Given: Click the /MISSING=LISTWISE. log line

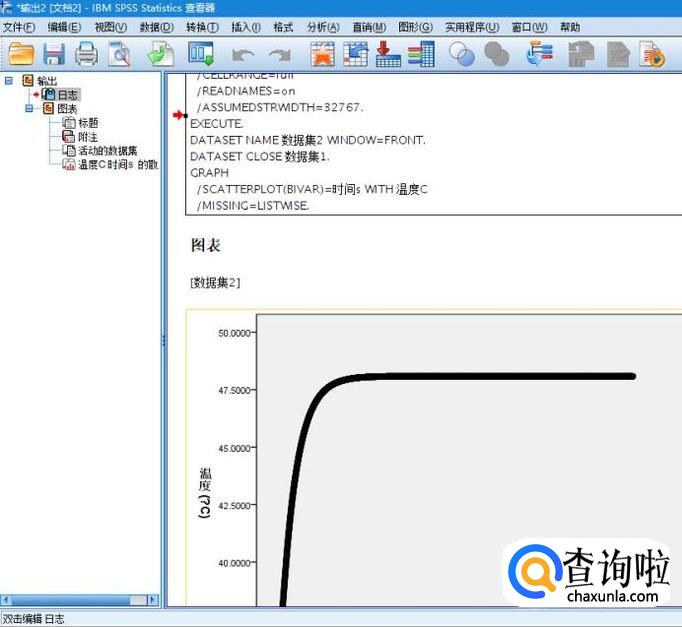Looking at the screenshot, I should (x=253, y=206).
